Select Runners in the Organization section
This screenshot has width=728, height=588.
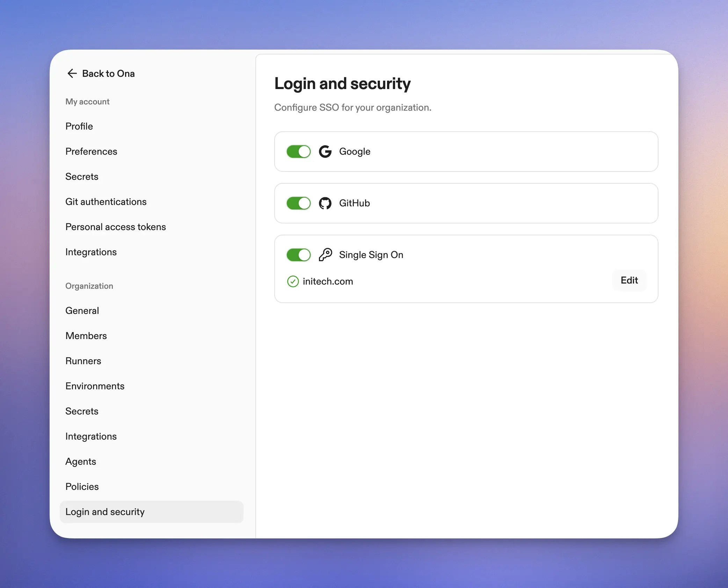pos(83,361)
